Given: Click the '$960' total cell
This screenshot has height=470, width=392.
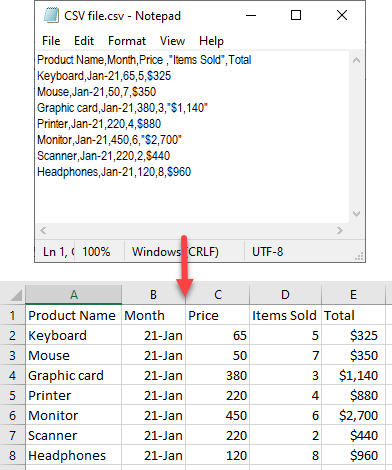Looking at the screenshot, I should tap(353, 455).
